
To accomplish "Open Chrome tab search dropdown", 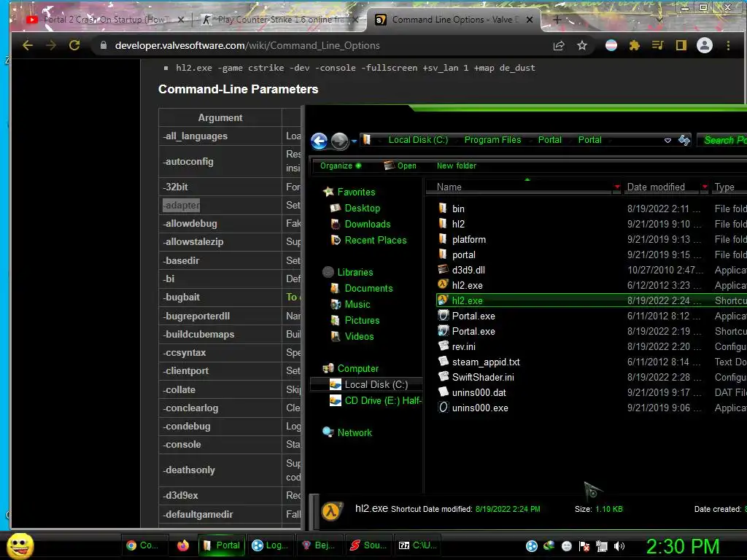I will point(659,20).
